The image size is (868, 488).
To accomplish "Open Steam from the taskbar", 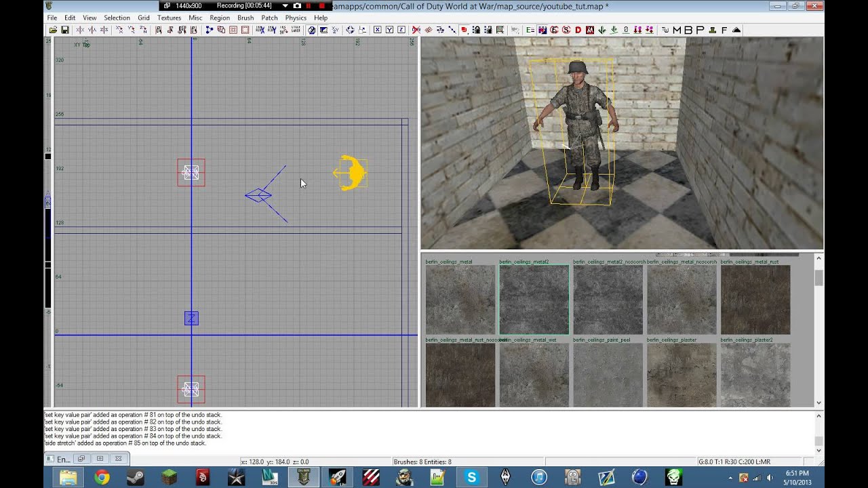I will 135,477.
